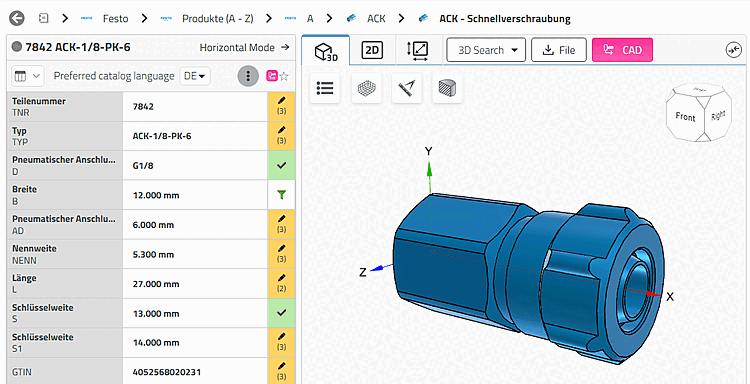The width and height of the screenshot is (750, 384).
Task: Click Right face of view cube
Action: [x=718, y=115]
